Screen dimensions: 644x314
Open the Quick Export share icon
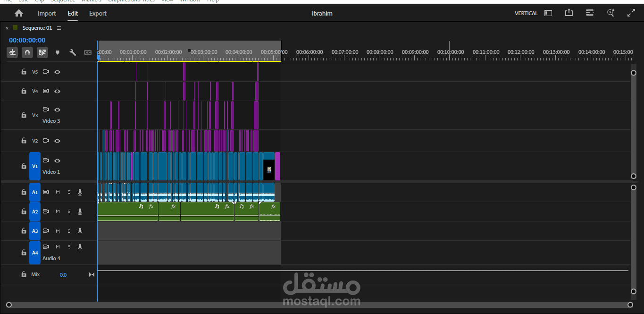coord(569,13)
